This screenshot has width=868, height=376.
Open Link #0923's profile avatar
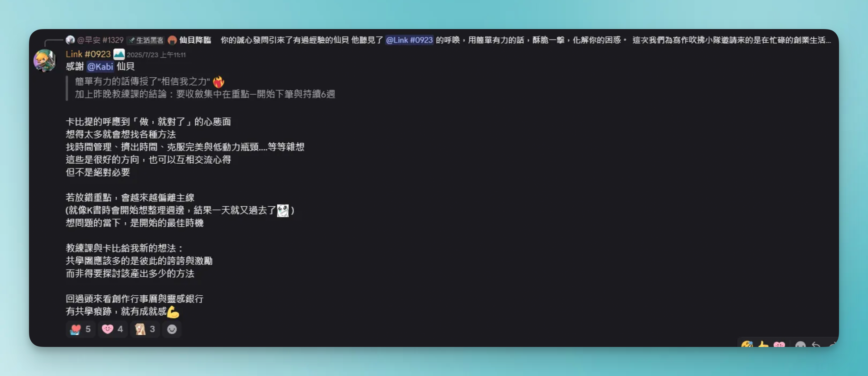coord(45,60)
